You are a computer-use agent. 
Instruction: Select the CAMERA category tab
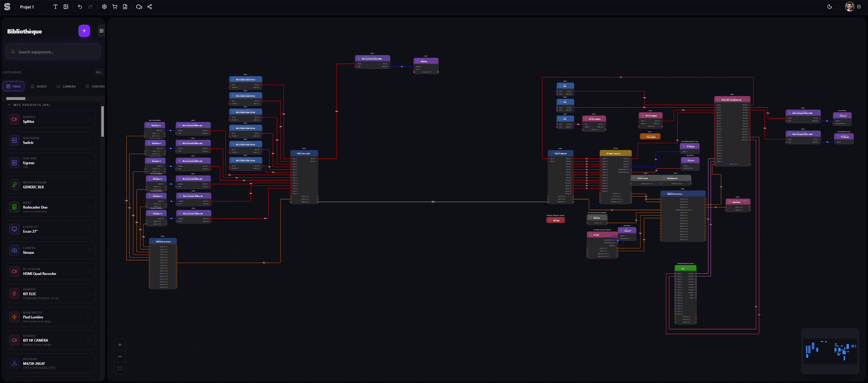point(66,87)
